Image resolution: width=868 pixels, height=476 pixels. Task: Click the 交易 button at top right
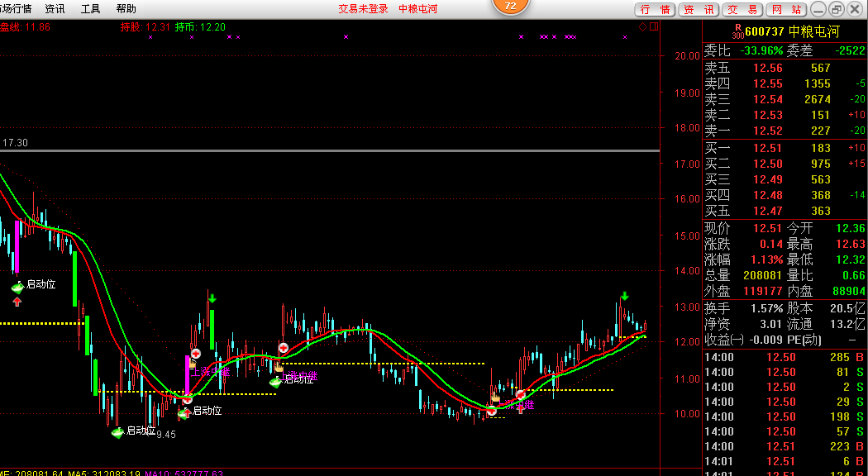(x=742, y=10)
